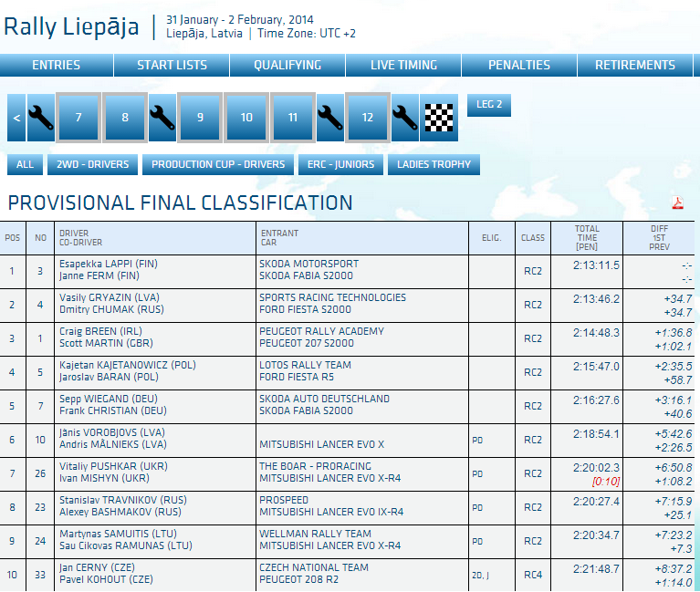Filter by ERC - JUNIORS

340,164
